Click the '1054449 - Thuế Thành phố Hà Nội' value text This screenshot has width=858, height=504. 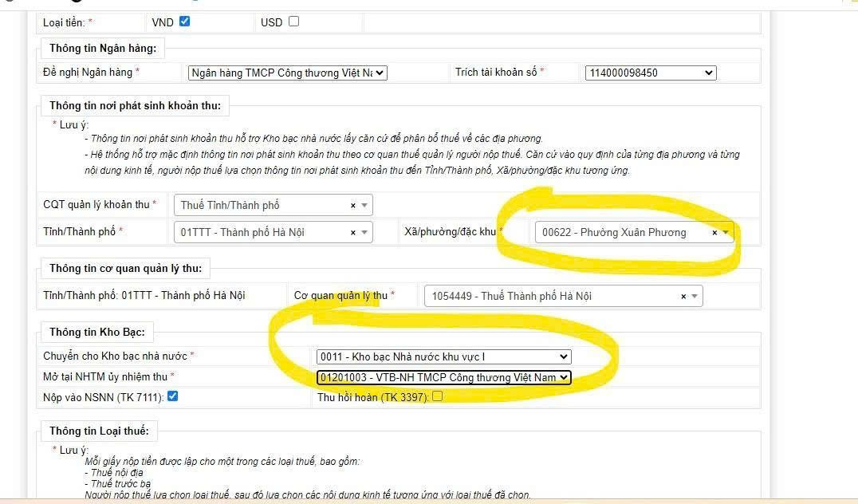pos(512,296)
